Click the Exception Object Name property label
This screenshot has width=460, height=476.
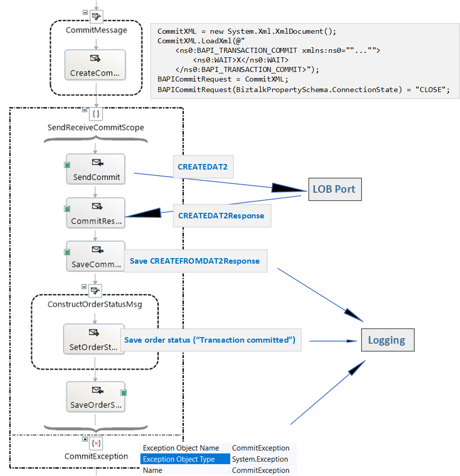pos(181,448)
